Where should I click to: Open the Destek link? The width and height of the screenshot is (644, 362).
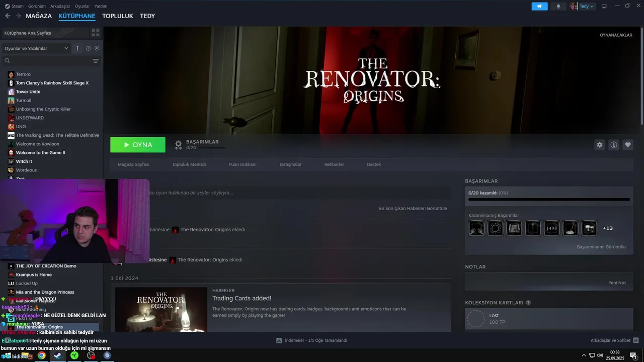point(374,164)
